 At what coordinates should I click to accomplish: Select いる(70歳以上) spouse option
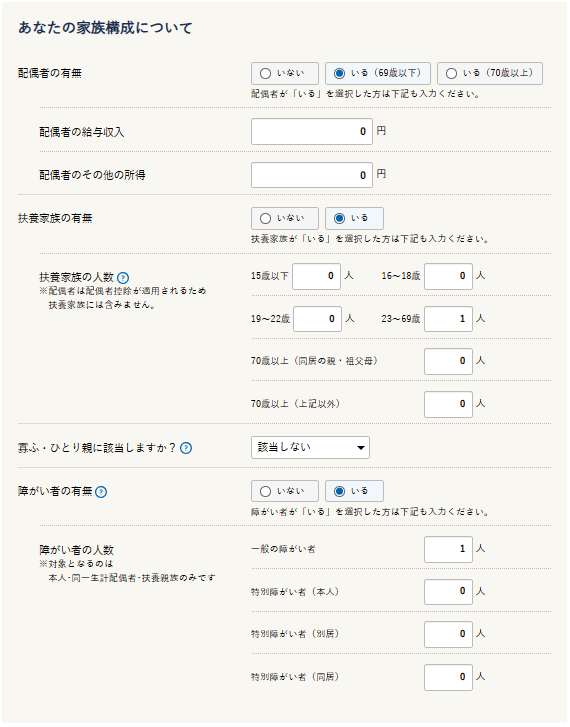(x=490, y=73)
